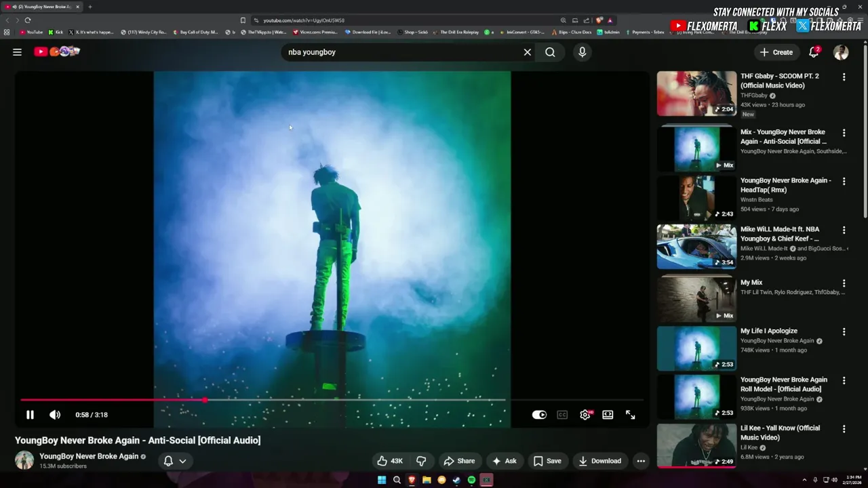This screenshot has width=868, height=488.
Task: Like the video with 43K likes
Action: pyautogui.click(x=390, y=461)
